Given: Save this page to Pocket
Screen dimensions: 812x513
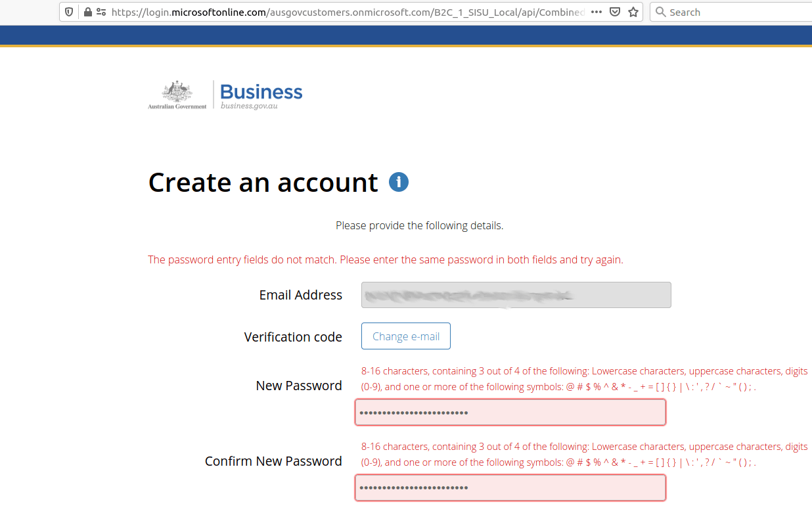Looking at the screenshot, I should point(615,11).
